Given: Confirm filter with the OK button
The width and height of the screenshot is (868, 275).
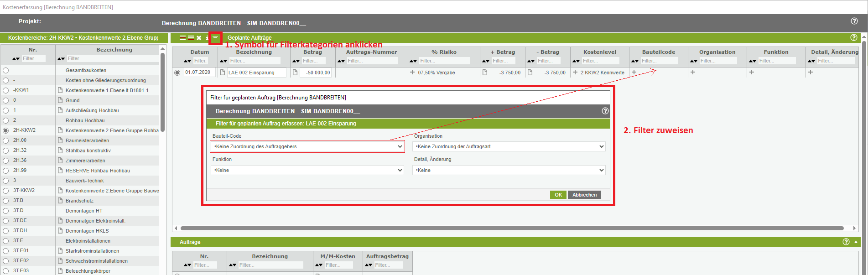Looking at the screenshot, I should [x=558, y=195].
